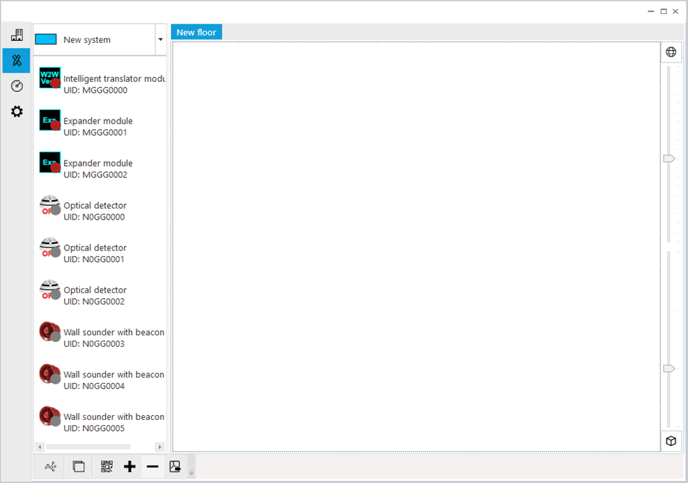Open settings via the gear icon
Screen dimensions: 688x483
point(17,111)
